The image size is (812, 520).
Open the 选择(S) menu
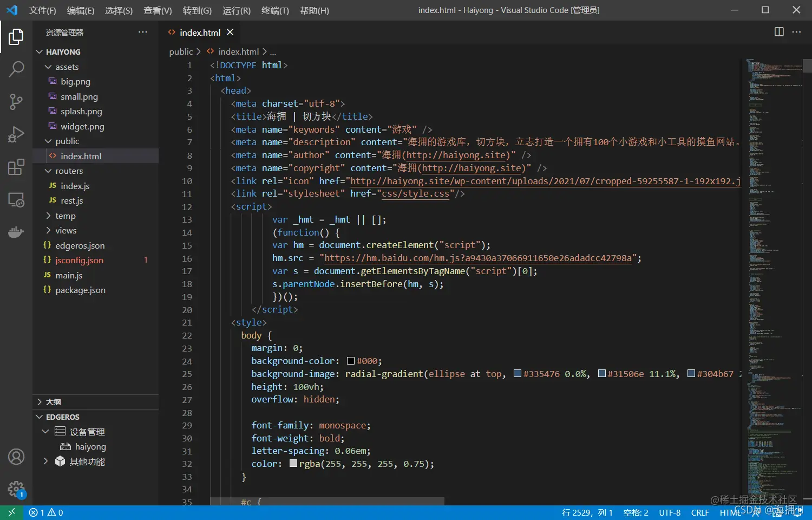[x=119, y=10]
